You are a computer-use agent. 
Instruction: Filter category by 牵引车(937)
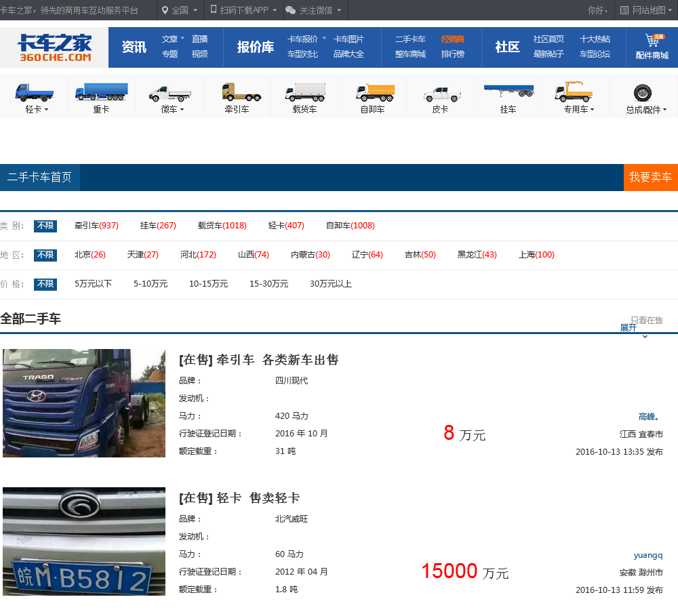coord(96,226)
